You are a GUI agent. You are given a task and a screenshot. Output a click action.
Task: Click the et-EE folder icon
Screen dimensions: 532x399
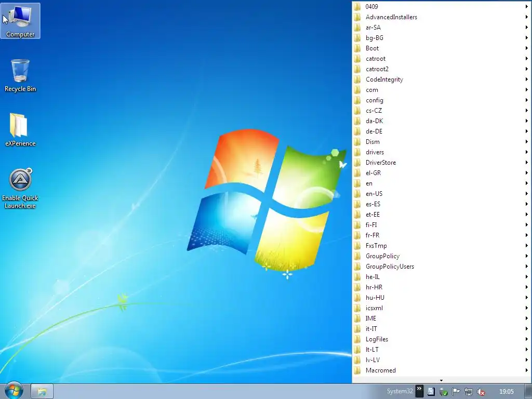(357, 215)
